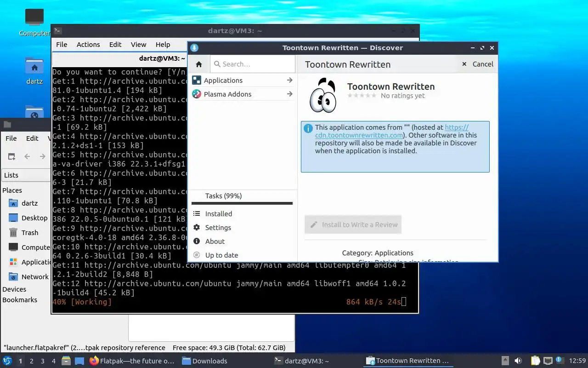Viewport: 588px width, 368px height.
Task: Open Network in Places sidebar
Action: point(29,276)
